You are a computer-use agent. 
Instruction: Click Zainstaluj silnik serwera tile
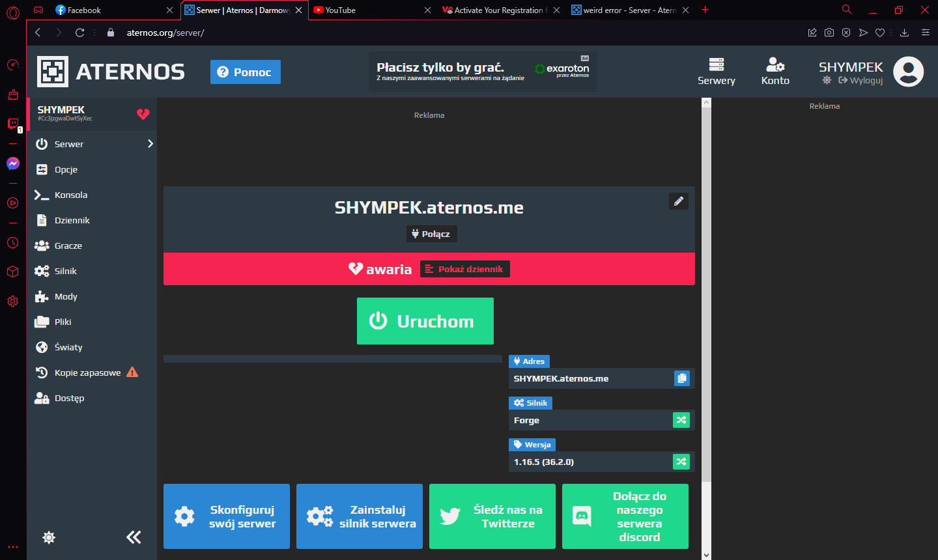360,516
